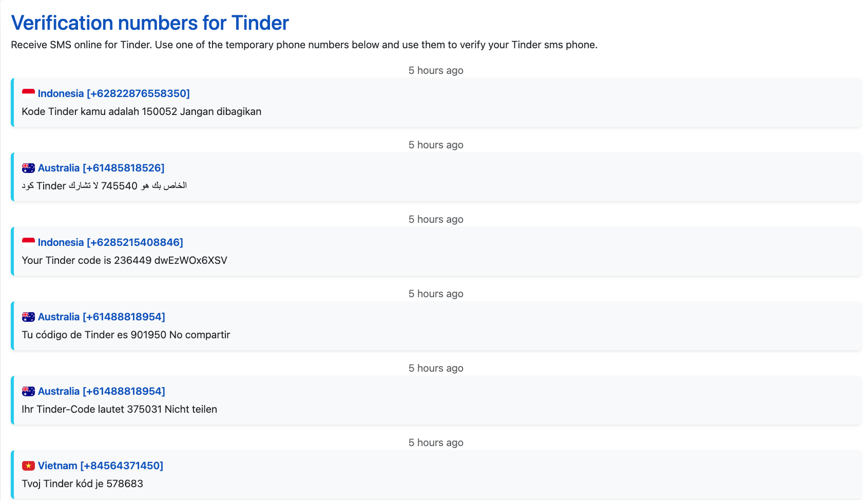This screenshot has height=500, width=868.
Task: Click the Indonesia flag beside +62822876558350
Action: click(x=28, y=93)
